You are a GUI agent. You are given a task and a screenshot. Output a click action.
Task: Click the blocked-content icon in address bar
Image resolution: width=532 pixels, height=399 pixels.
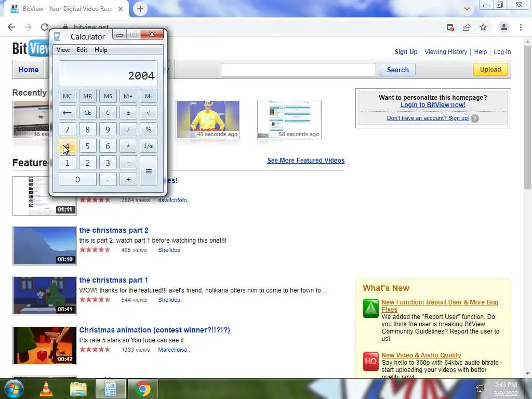click(450, 27)
